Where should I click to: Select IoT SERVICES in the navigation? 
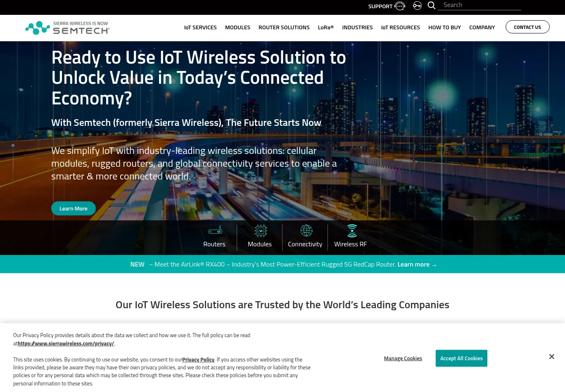[x=200, y=27]
